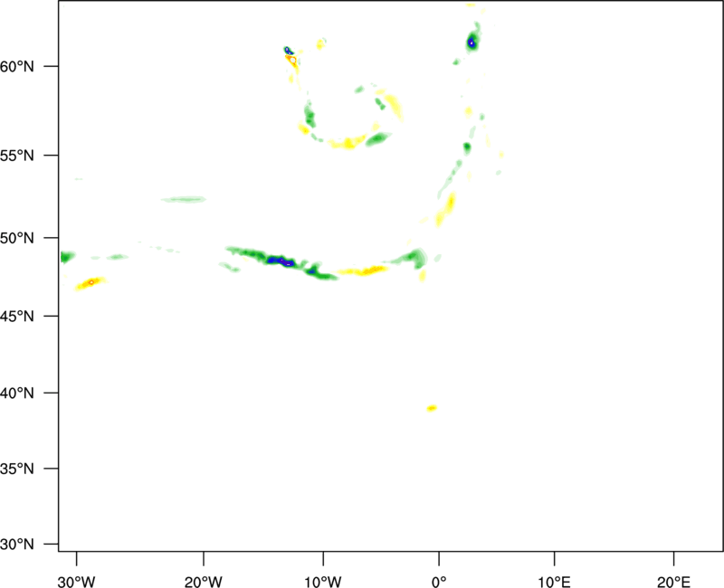Screen dimensions: 724x588
Task: Click the isolated yellow spot near 39°N
Action: 432,408
